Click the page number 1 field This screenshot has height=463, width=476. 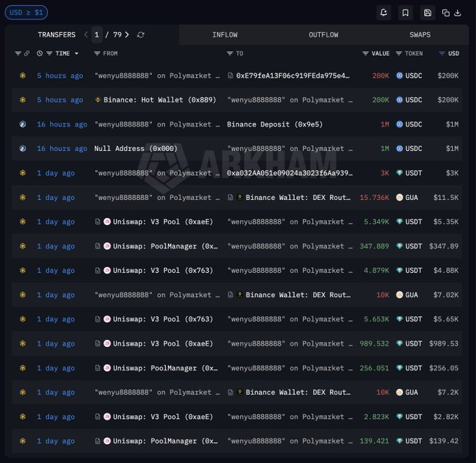pyautogui.click(x=97, y=35)
